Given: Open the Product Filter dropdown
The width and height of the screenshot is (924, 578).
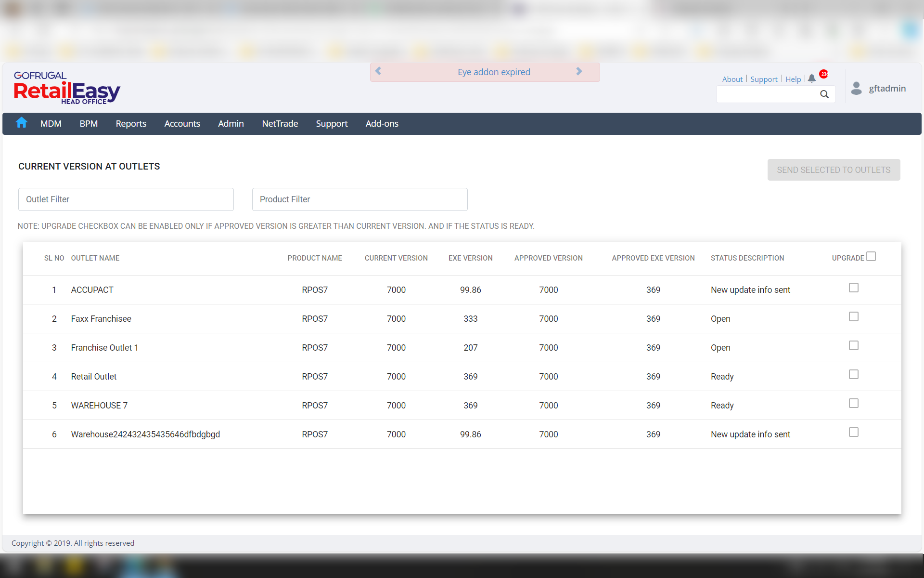Looking at the screenshot, I should (x=359, y=199).
